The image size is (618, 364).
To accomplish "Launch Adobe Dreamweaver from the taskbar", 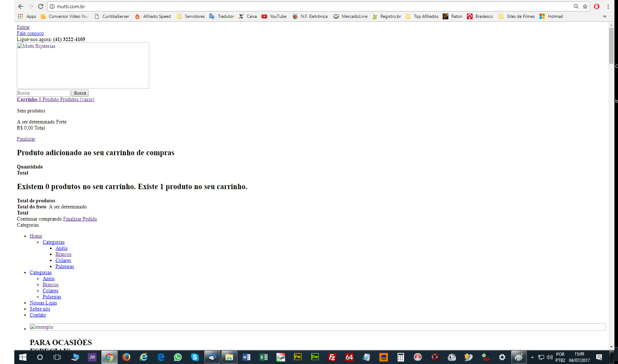I will pos(315,357).
